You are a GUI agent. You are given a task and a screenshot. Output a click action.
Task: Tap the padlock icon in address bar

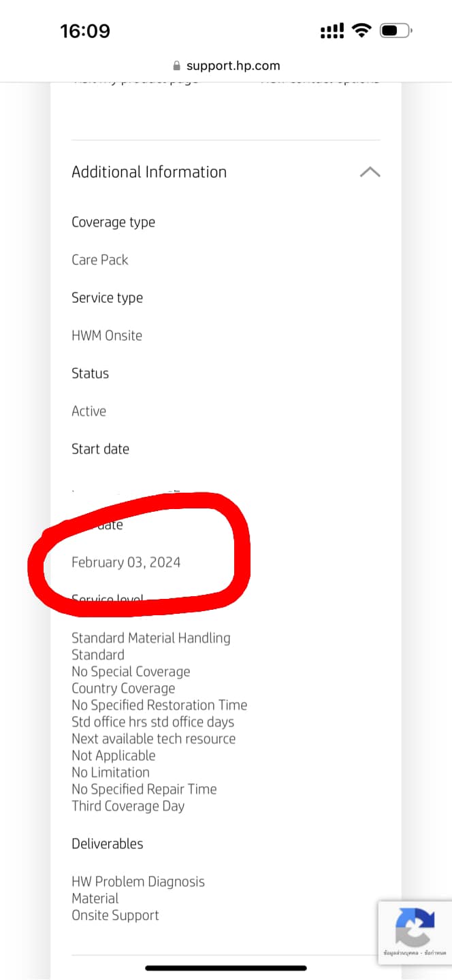(177, 66)
